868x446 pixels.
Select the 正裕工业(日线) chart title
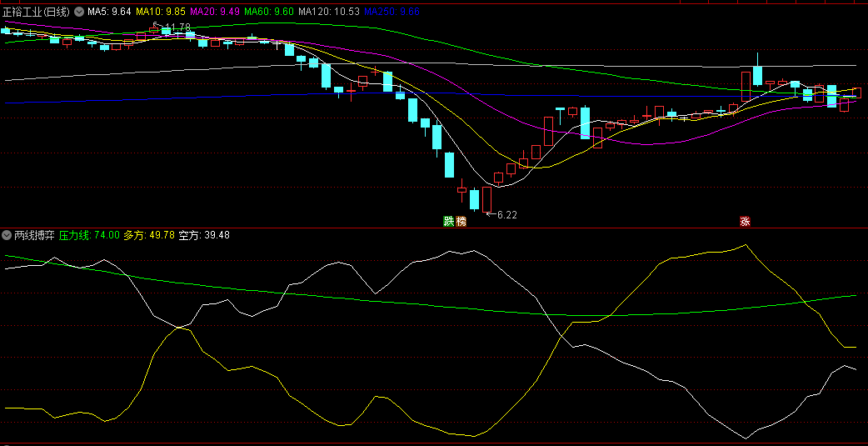coord(37,11)
